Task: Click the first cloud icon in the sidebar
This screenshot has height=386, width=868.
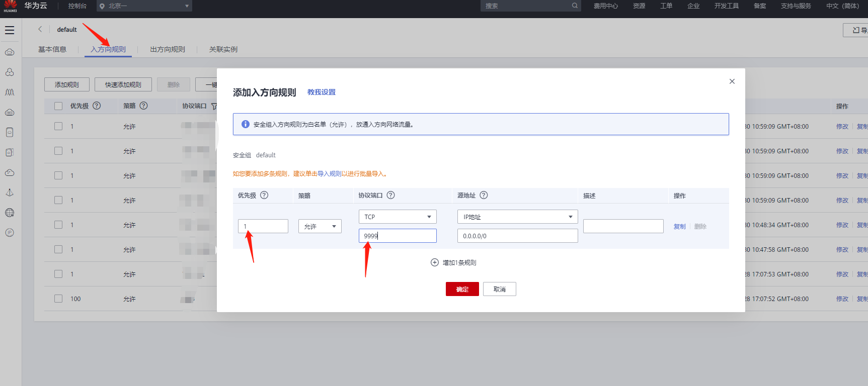Action: point(10,52)
